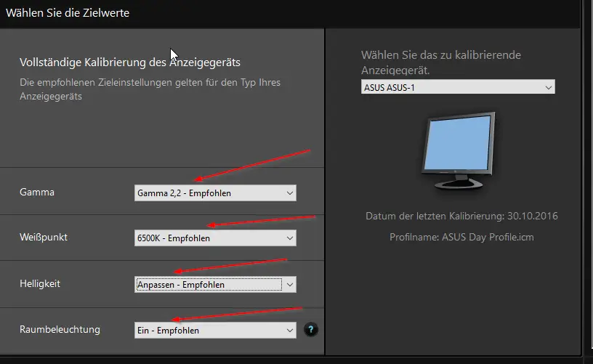The height and width of the screenshot is (364, 593).
Task: Click the 'Datum der letzten Kalibrierung: 30.10.2016' text
Action: point(461,216)
